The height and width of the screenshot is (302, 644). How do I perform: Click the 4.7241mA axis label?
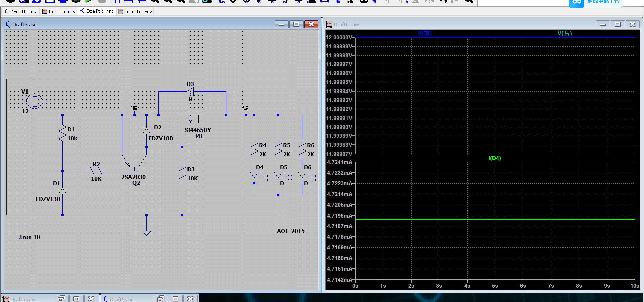click(x=340, y=162)
